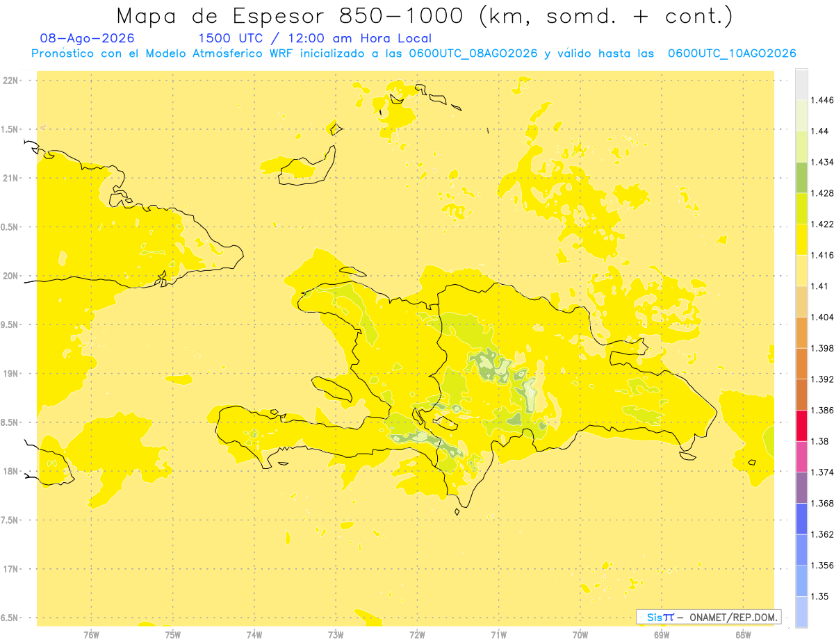
Task: Click the "71W" longitude label
Action: coord(498,635)
